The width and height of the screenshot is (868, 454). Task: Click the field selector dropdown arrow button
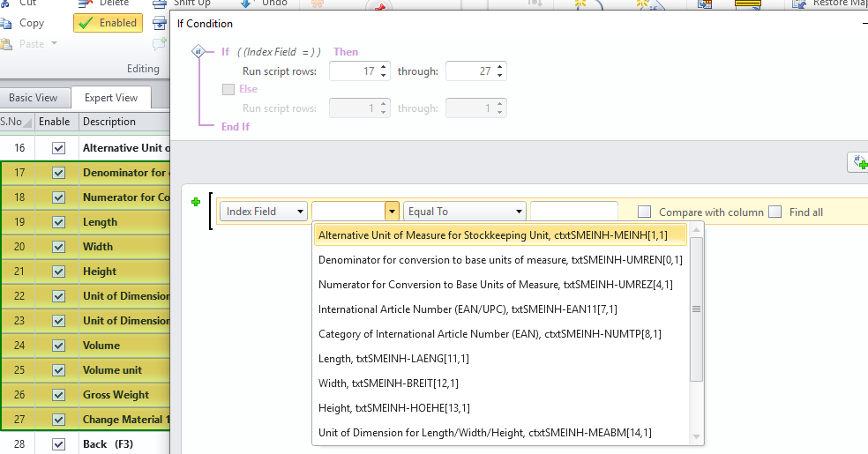(392, 212)
